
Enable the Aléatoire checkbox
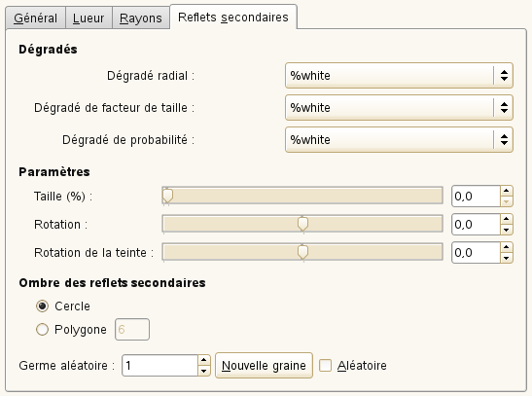(x=326, y=366)
